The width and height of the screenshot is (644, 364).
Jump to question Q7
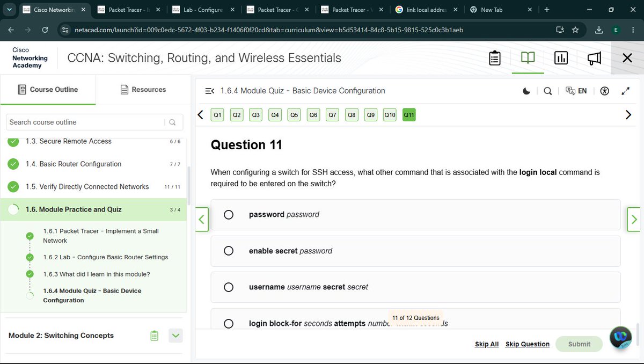coord(333,115)
